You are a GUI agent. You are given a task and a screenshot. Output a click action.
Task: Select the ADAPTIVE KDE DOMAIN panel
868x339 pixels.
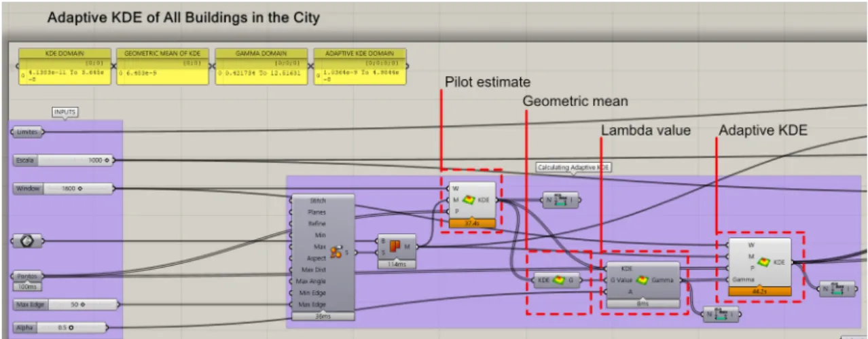point(360,66)
